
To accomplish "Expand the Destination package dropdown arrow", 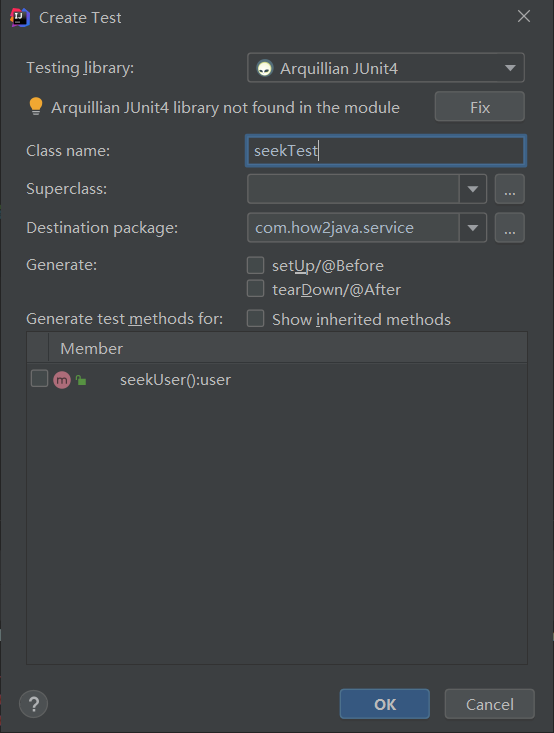I will tap(473, 228).
